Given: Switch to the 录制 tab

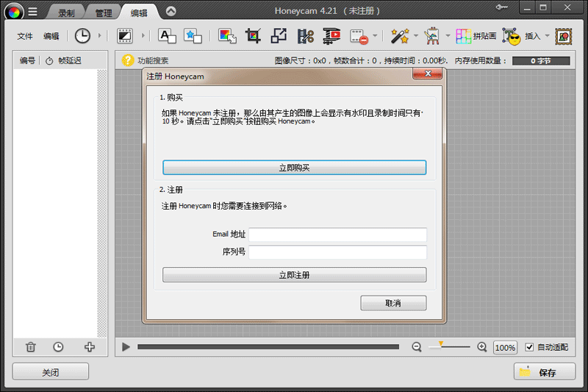Looking at the screenshot, I should pyautogui.click(x=67, y=13).
